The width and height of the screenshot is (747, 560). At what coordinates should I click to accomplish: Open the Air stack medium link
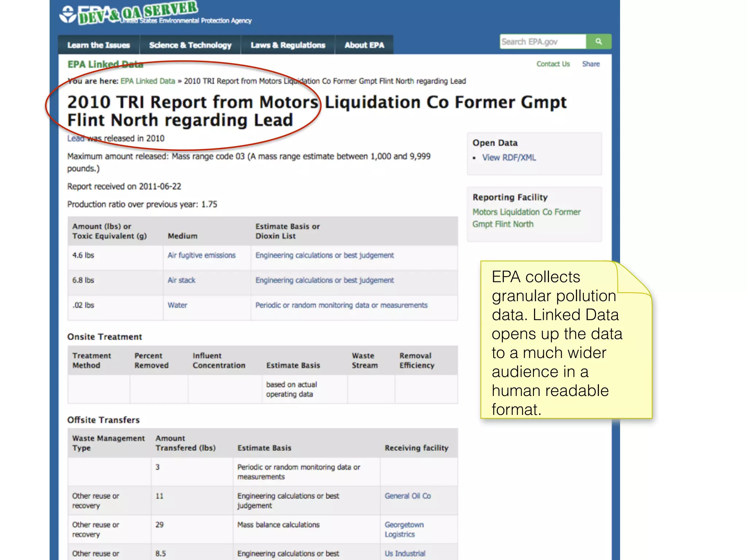point(181,280)
